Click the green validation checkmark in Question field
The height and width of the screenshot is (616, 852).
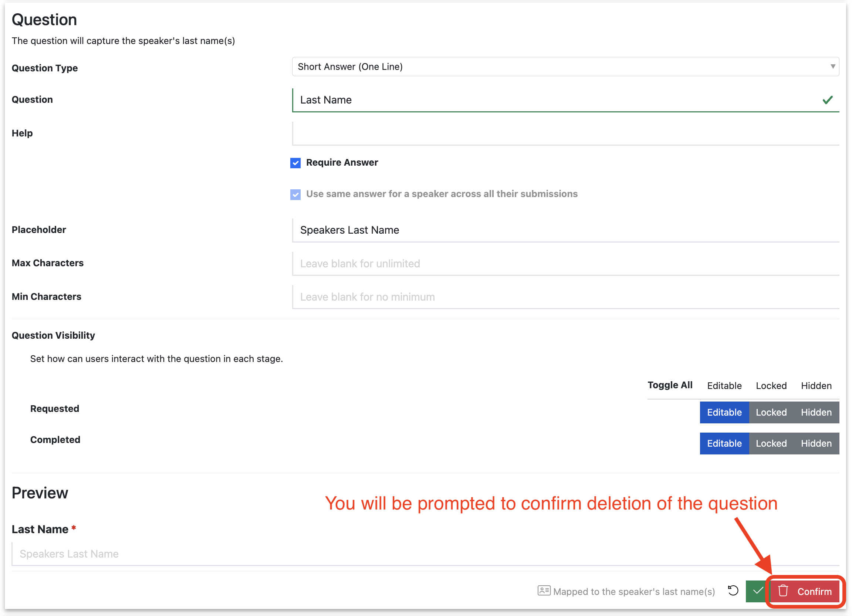tap(828, 100)
